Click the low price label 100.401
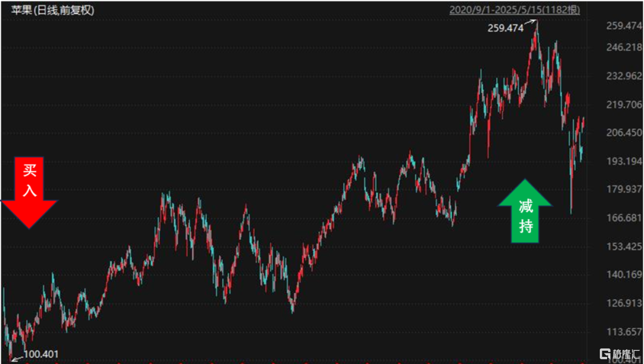 tap(41, 354)
